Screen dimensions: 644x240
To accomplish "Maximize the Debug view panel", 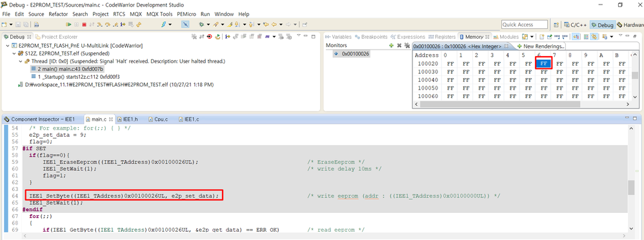I will 313,37.
